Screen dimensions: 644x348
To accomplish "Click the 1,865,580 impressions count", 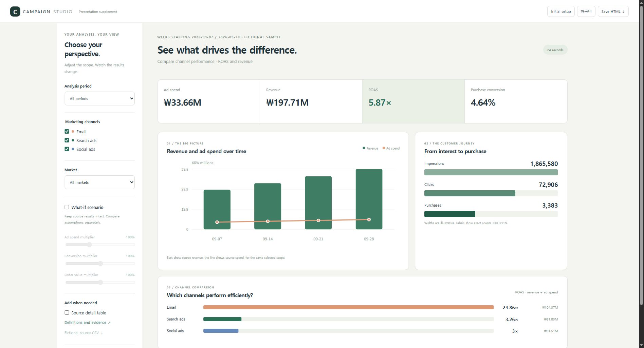I will click(544, 164).
